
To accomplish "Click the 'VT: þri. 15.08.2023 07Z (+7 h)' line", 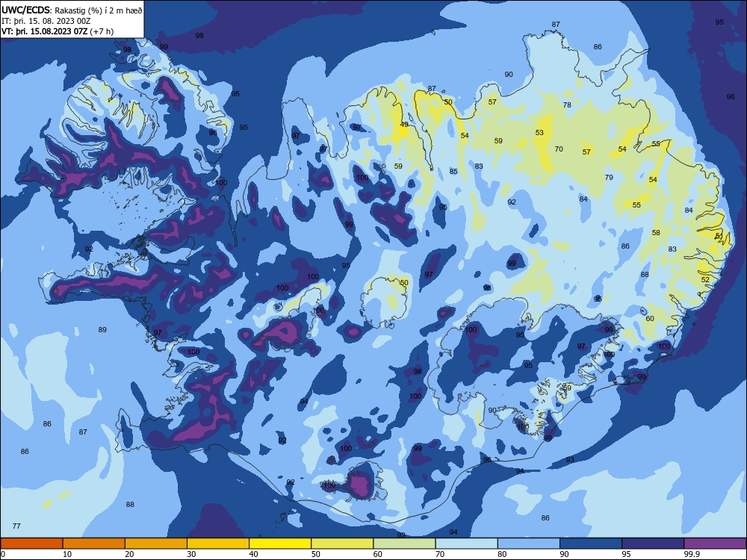I will (58, 31).
